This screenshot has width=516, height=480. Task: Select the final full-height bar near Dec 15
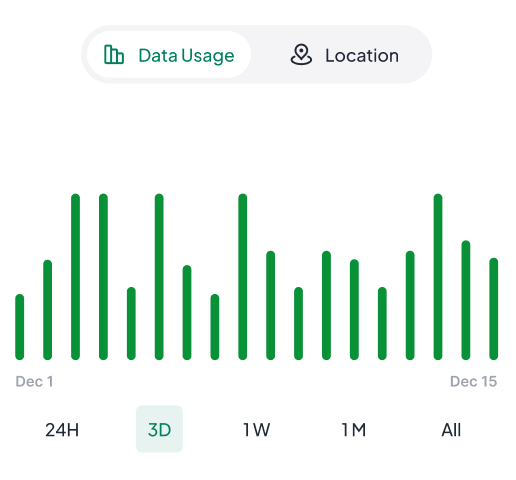tap(438, 277)
